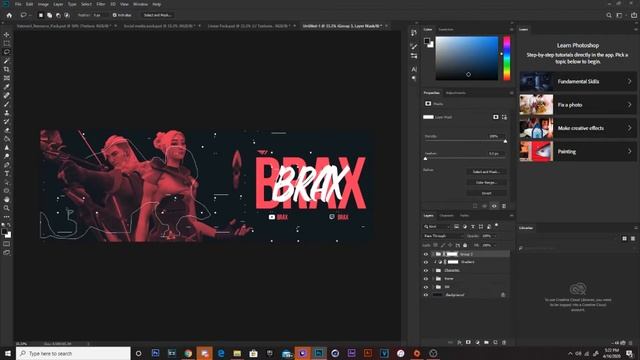Screen dimensions: 640x360
Task: Toggle visibility of the Group 1 layer
Action: 426,254
